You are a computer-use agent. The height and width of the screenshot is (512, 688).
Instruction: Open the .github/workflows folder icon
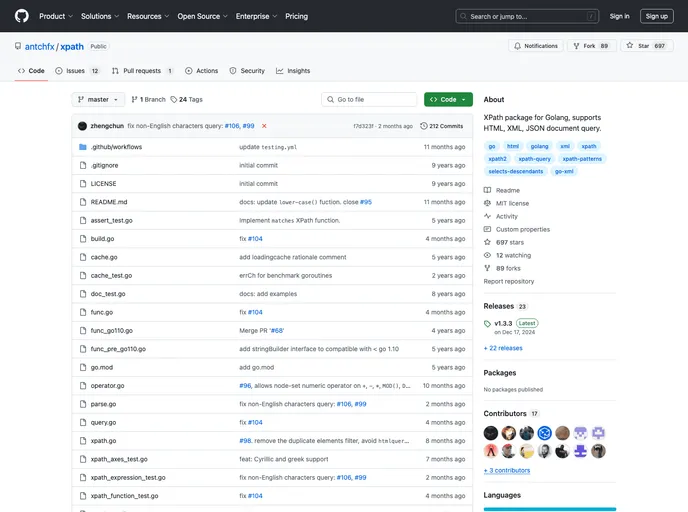82,147
